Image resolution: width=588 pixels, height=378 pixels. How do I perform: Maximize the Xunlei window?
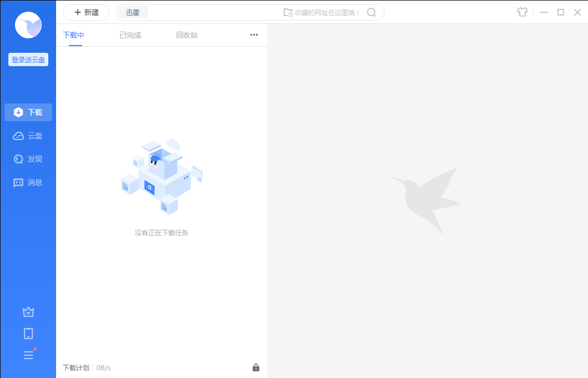pos(561,12)
